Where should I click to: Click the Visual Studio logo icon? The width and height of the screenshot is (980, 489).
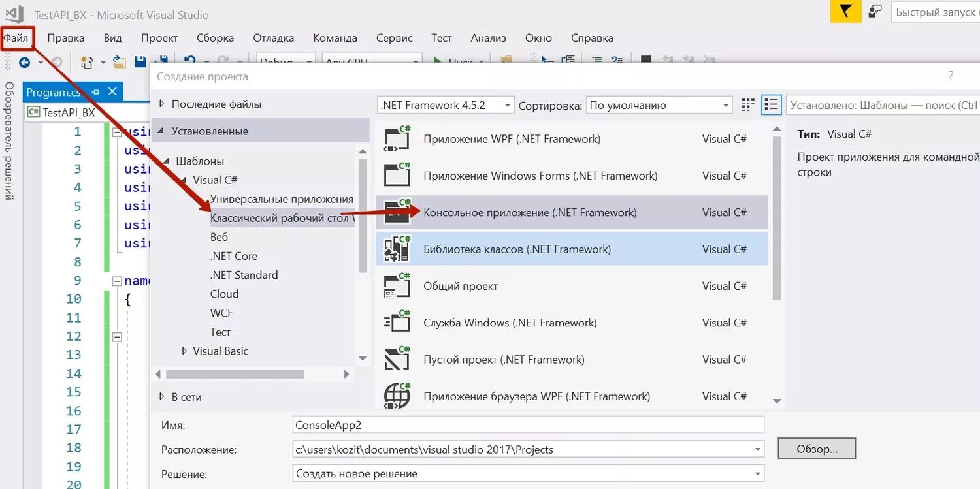pos(14,13)
